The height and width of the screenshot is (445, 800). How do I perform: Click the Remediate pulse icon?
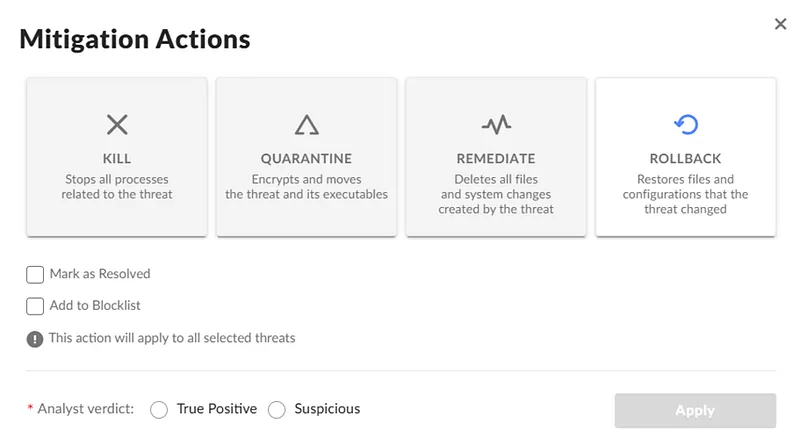pos(496,125)
